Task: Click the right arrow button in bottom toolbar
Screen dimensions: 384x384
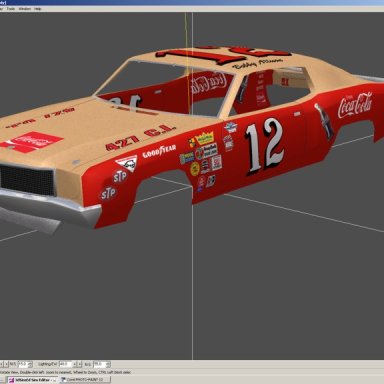Action: pos(6,364)
